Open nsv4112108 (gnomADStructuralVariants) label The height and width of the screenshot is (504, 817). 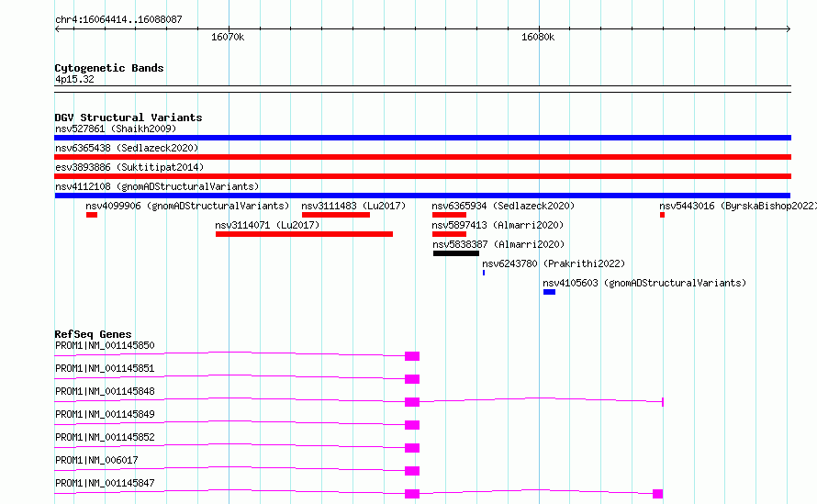tap(157, 186)
